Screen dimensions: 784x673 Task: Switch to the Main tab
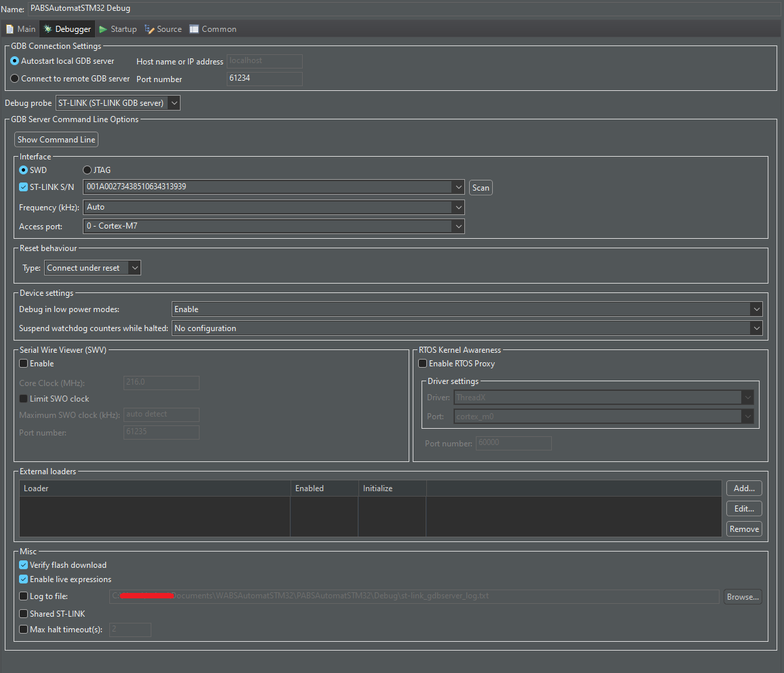point(20,28)
